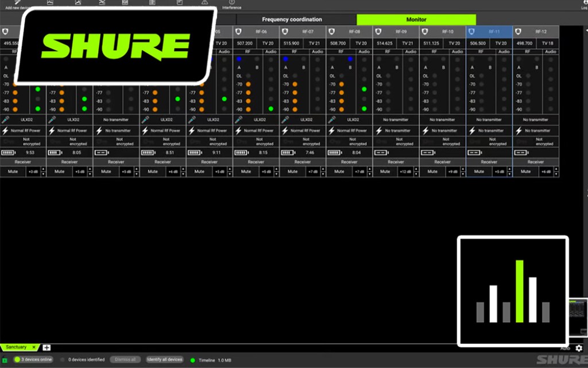
Task: Click the empty battery icon in RF-10 channel
Action: click(x=428, y=153)
